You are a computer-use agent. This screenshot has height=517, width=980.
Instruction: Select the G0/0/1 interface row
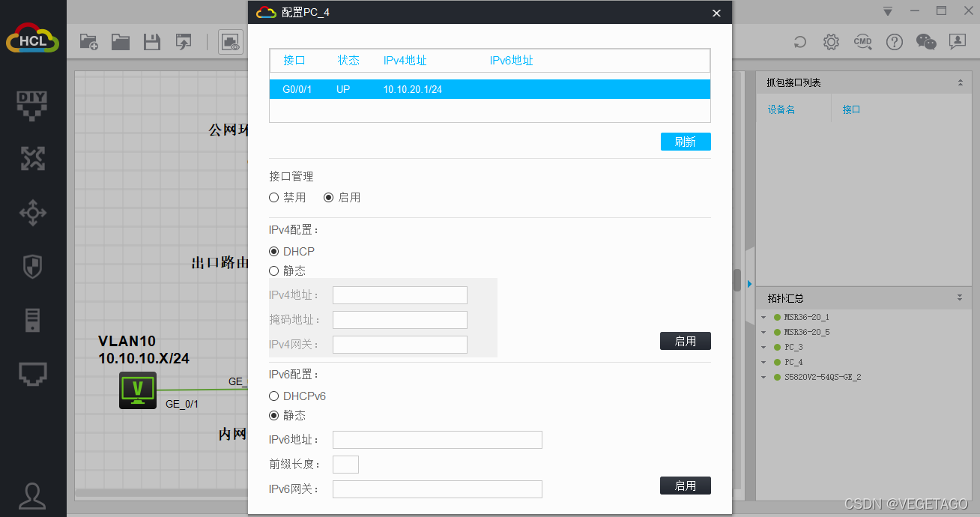489,89
